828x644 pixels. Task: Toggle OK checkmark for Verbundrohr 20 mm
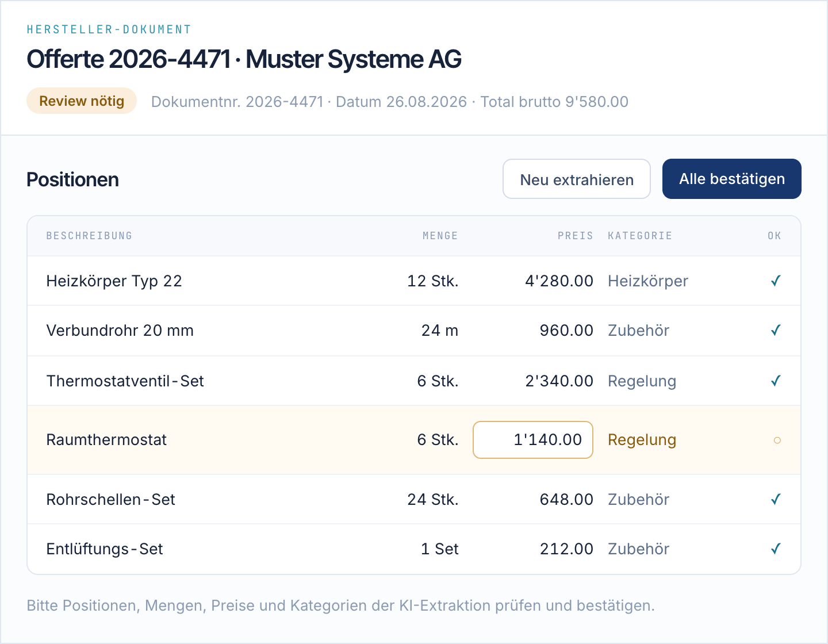point(776,330)
